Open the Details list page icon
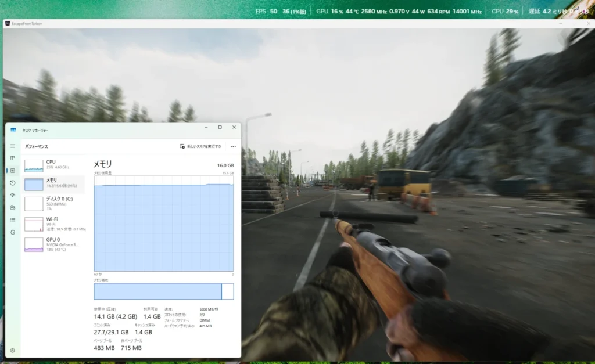 [13, 219]
